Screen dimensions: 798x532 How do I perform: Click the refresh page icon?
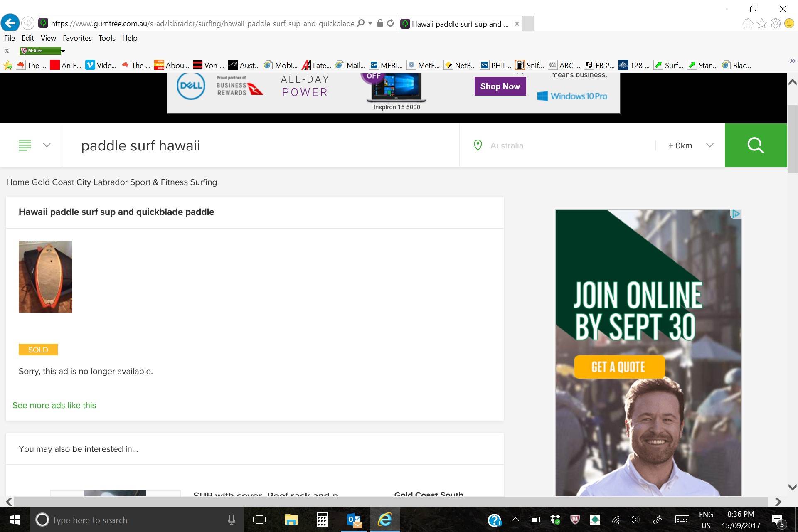[x=390, y=23]
